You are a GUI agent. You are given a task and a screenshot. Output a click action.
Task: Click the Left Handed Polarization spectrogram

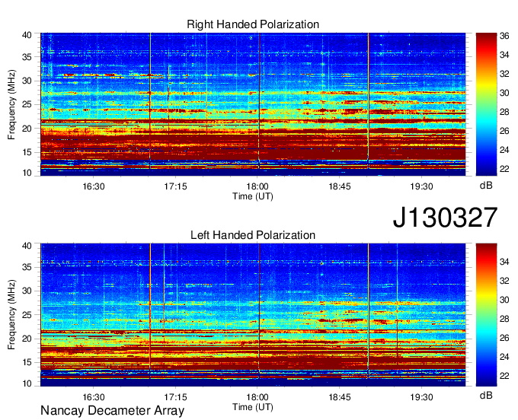pos(253,315)
